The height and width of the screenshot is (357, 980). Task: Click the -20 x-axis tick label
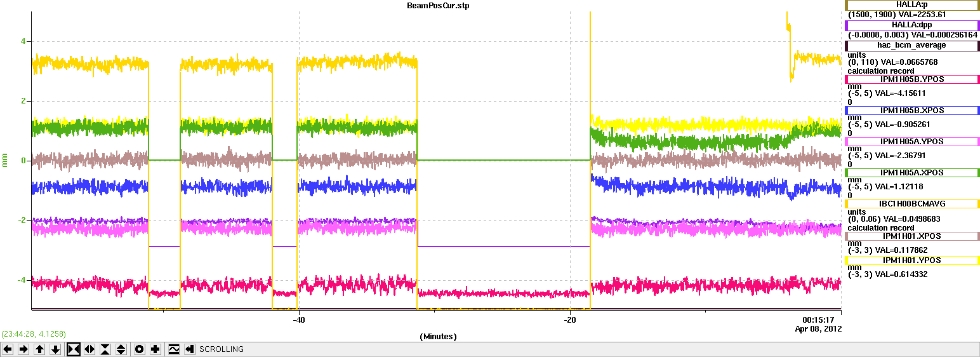click(x=570, y=320)
